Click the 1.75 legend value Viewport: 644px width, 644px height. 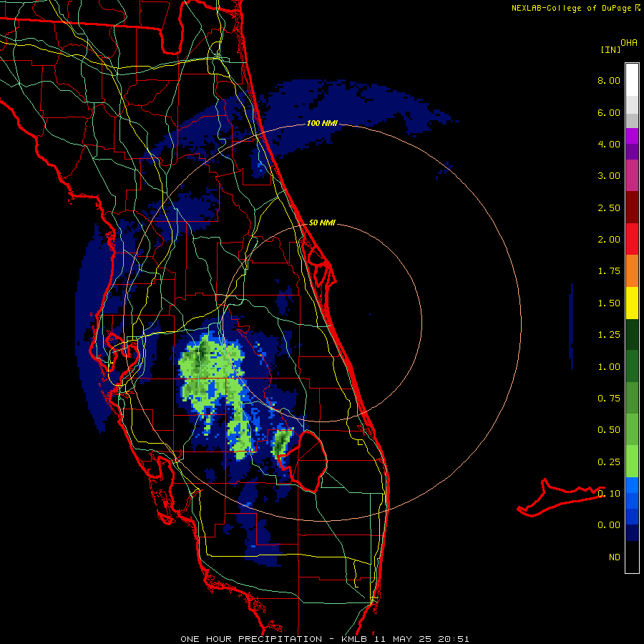[609, 271]
